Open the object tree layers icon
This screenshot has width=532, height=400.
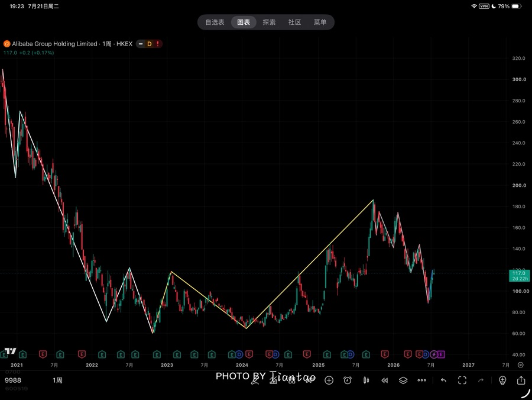(403, 380)
